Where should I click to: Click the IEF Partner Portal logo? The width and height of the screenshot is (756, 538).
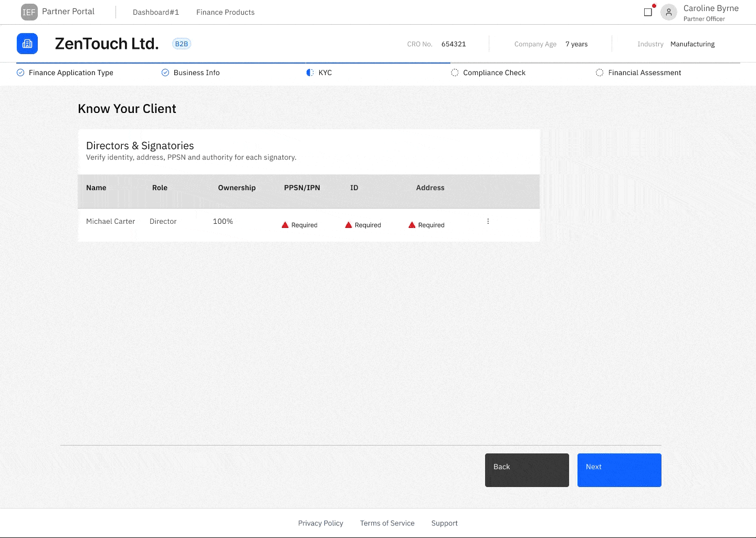point(29,12)
